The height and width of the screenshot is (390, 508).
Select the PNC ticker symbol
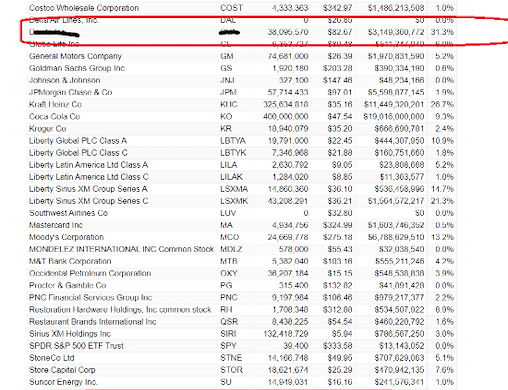click(229, 297)
